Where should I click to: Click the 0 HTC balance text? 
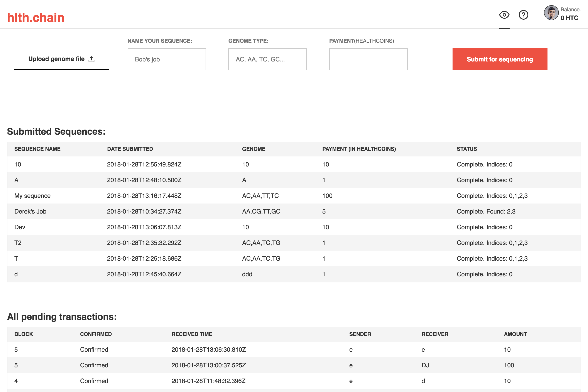tap(569, 18)
